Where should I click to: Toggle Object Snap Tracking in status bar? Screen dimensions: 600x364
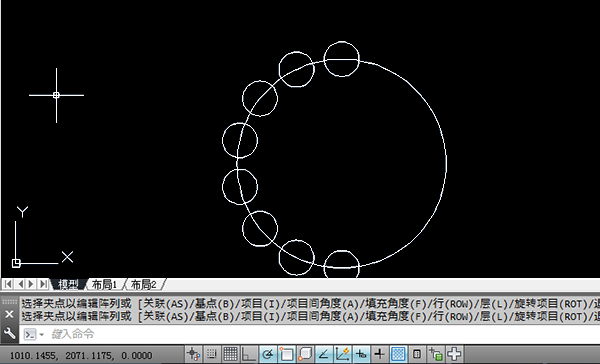[323, 354]
